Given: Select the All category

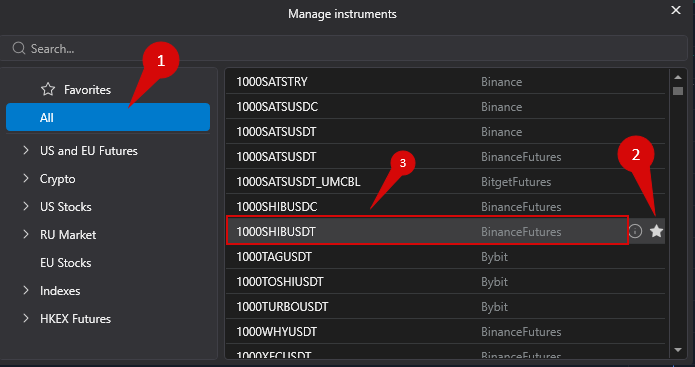Looking at the screenshot, I should pos(108,117).
